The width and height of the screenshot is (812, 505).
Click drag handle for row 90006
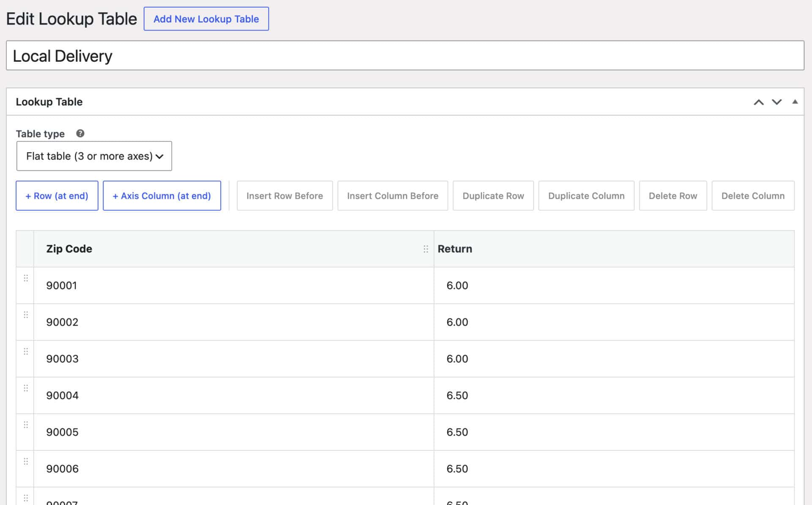point(26,461)
